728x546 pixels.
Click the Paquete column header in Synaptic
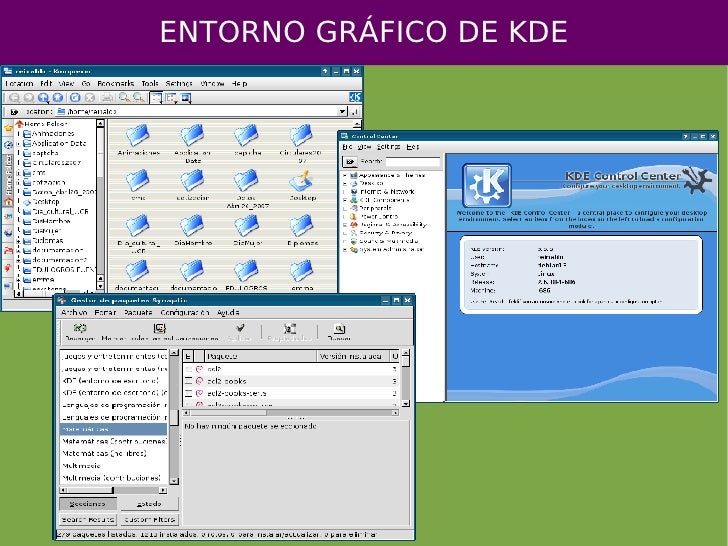coord(260,356)
